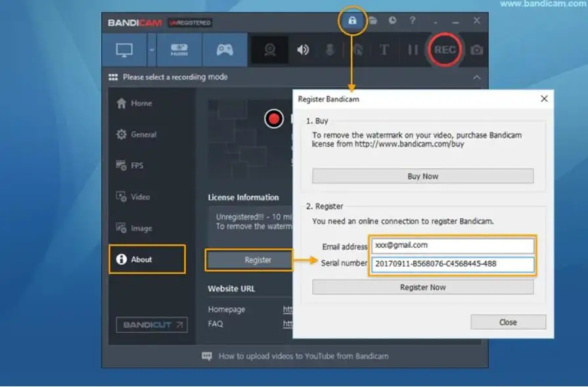588x387 pixels.
Task: Open the YouTube upload tip link
Action: pyautogui.click(x=304, y=356)
